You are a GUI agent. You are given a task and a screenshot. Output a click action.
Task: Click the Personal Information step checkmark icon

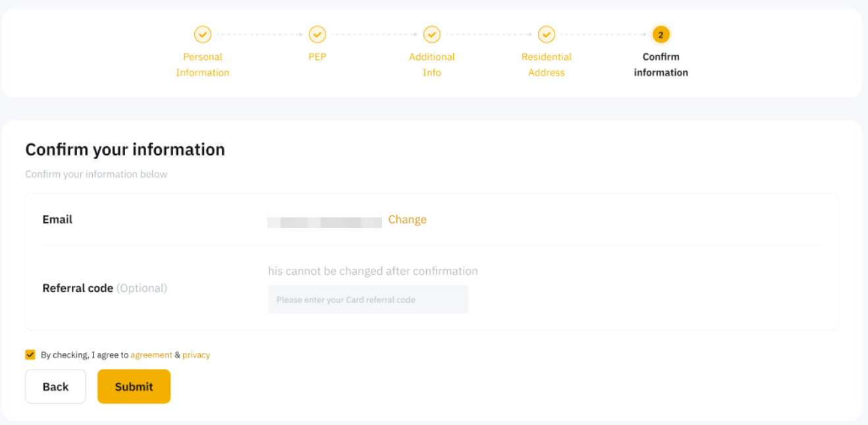click(x=202, y=34)
